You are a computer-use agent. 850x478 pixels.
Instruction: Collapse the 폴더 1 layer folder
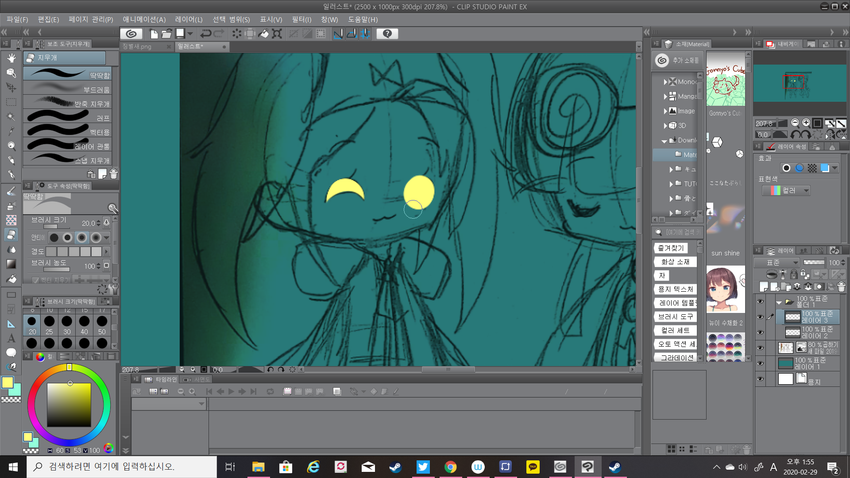coord(779,302)
